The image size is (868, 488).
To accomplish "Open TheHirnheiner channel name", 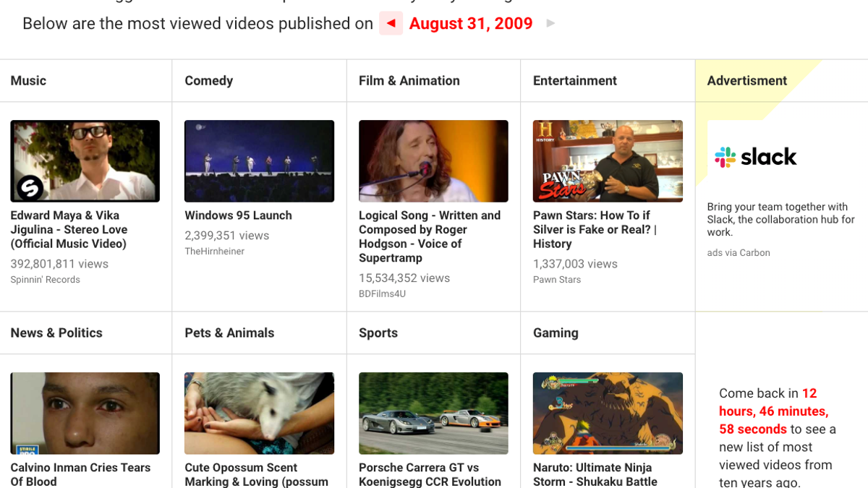I will pyautogui.click(x=214, y=252).
